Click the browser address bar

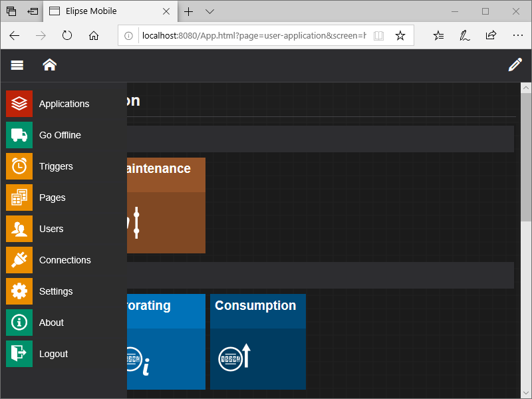253,36
